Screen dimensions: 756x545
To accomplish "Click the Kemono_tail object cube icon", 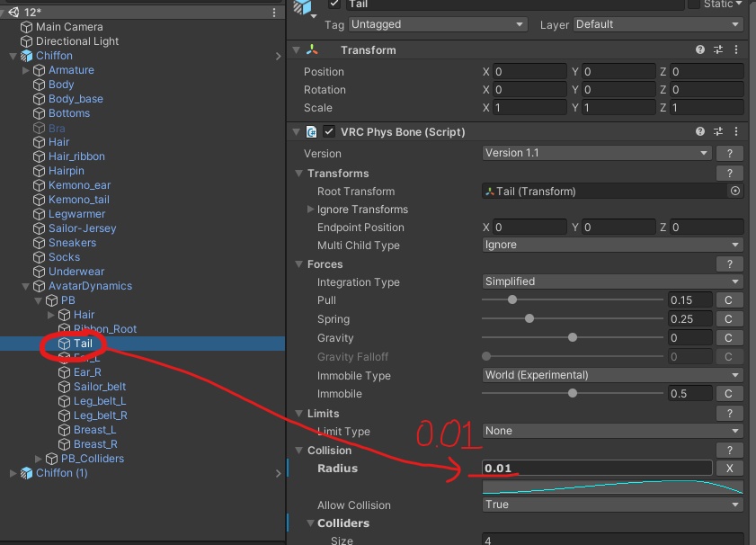I will 39,200.
